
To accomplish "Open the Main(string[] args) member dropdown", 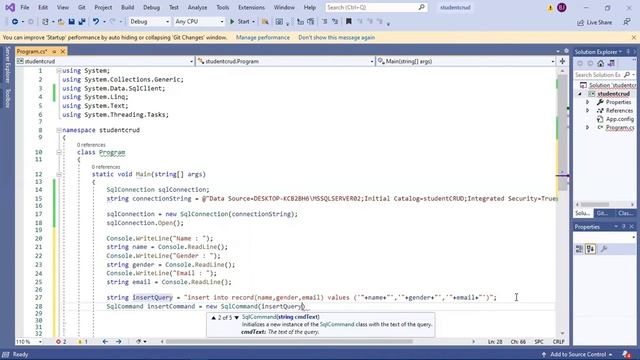I will point(466,61).
